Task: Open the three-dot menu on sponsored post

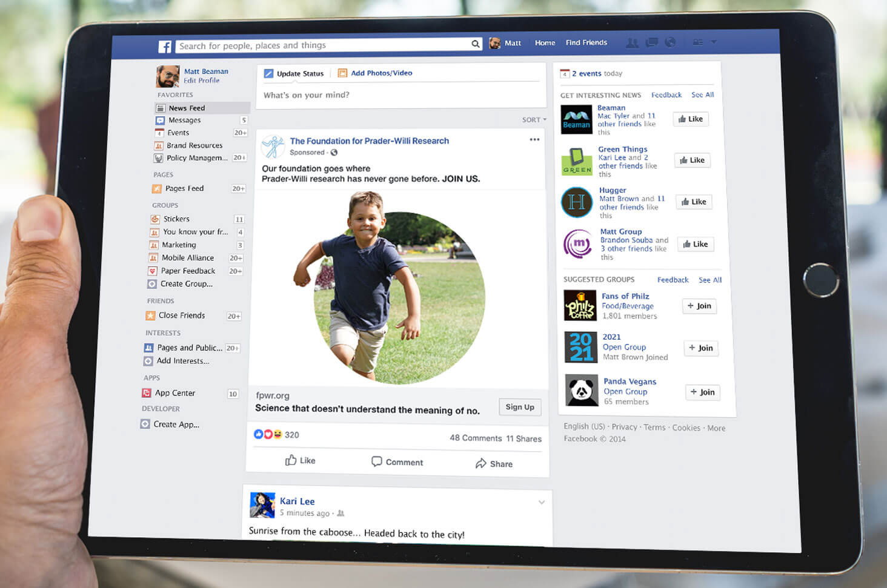Action: pos(534,140)
